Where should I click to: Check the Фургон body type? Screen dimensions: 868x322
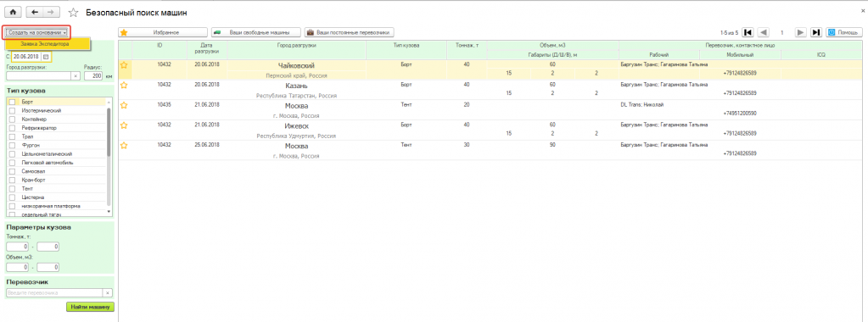click(12, 145)
